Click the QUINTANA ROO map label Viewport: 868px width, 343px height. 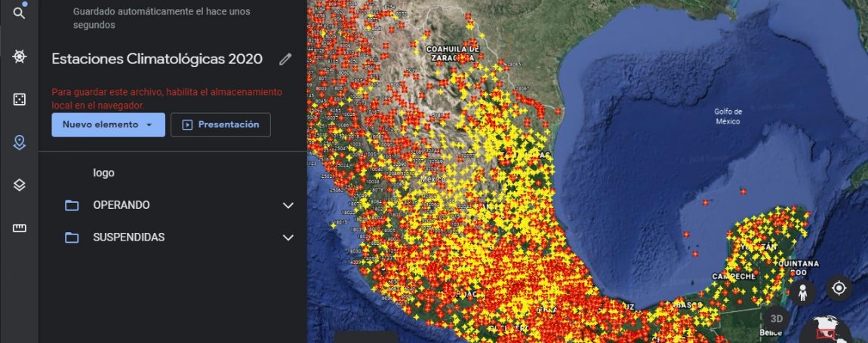click(799, 268)
